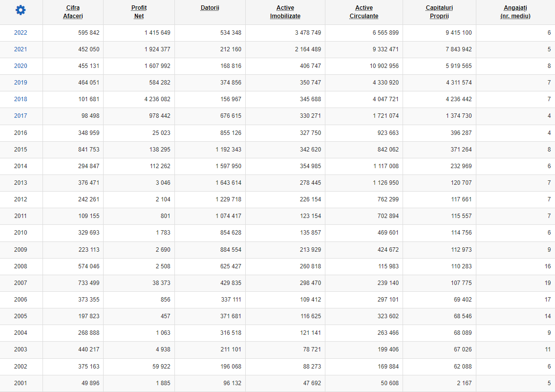The height and width of the screenshot is (392, 555).
Task: Click the 2001 row year cell
Action: tap(21, 383)
